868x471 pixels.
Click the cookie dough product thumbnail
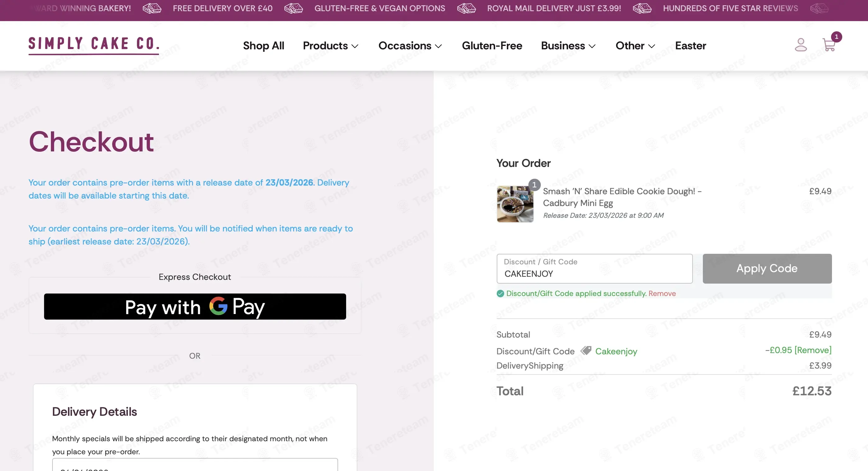tap(515, 204)
